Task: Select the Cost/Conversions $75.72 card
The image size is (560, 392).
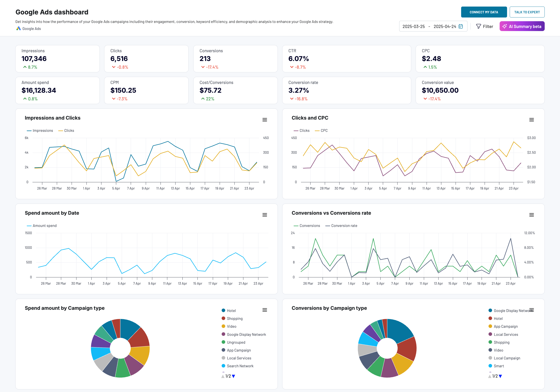Action: point(235,91)
